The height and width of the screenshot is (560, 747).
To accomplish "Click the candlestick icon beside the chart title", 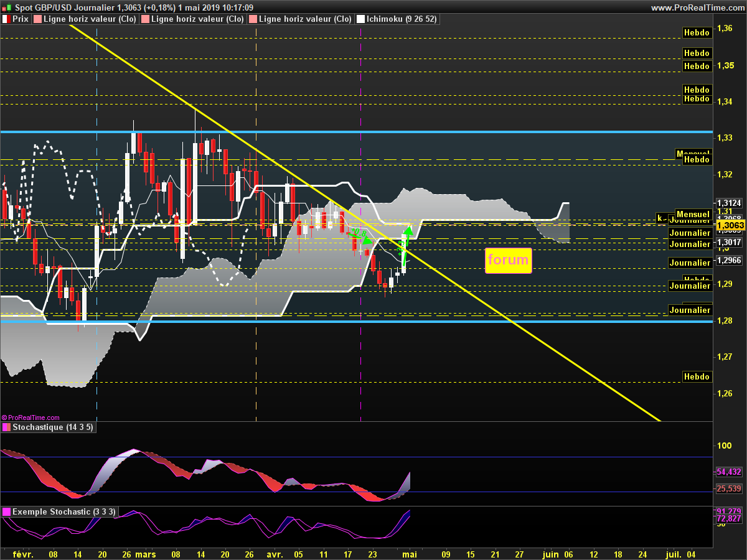I will [x=8, y=7].
